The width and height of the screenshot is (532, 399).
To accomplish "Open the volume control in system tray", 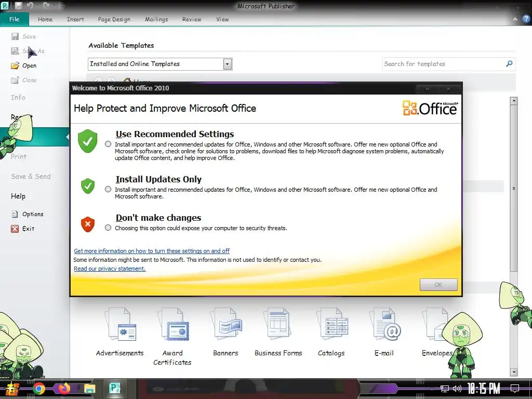I will pyautogui.click(x=457, y=389).
